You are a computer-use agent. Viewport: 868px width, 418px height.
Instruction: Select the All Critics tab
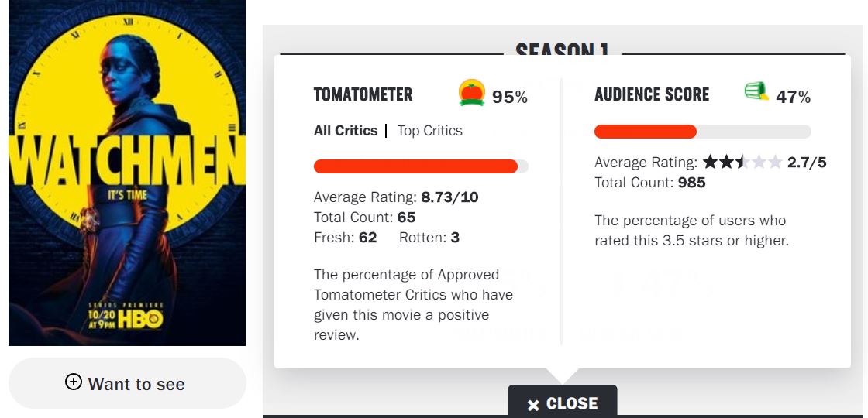[x=346, y=131]
